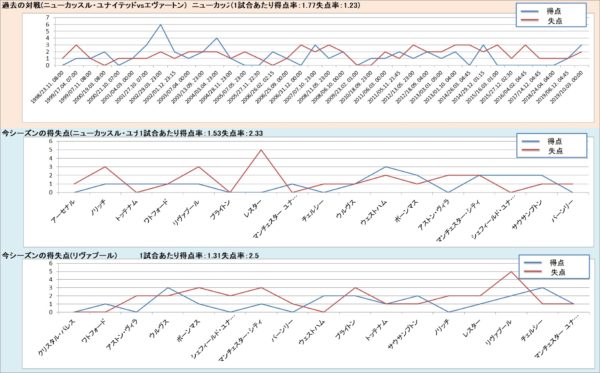Click マンチェスター・シティ label in the リヴァプール season chart
The width and height of the screenshot is (600, 373).
(240, 340)
